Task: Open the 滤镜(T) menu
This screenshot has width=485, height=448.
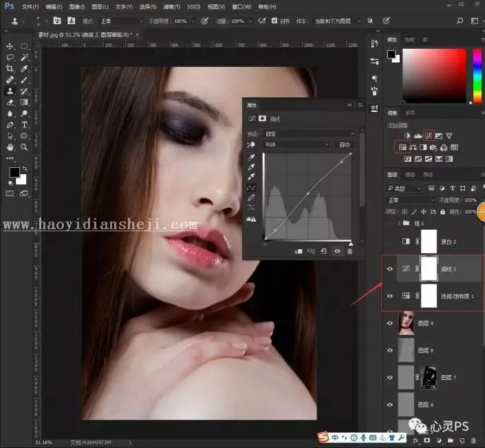Action: pyautogui.click(x=171, y=6)
